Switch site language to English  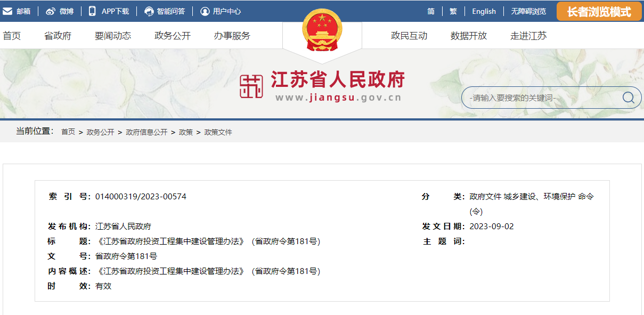(x=484, y=11)
